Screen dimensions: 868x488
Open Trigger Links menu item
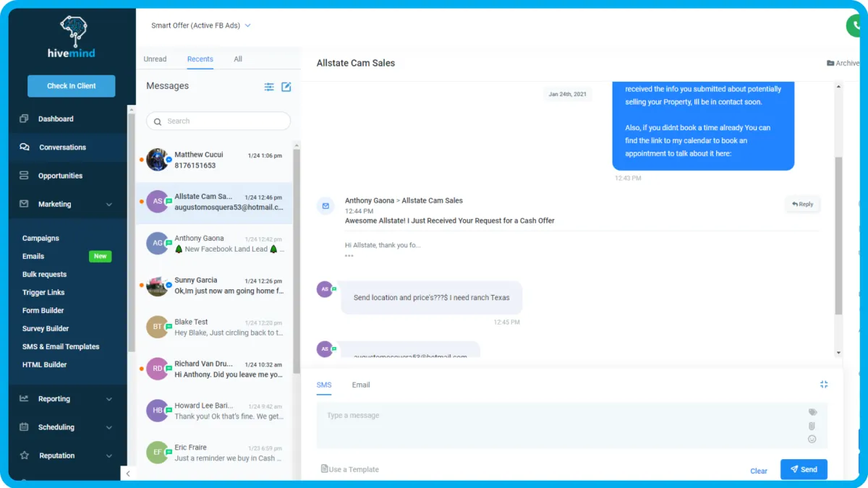[x=43, y=292]
